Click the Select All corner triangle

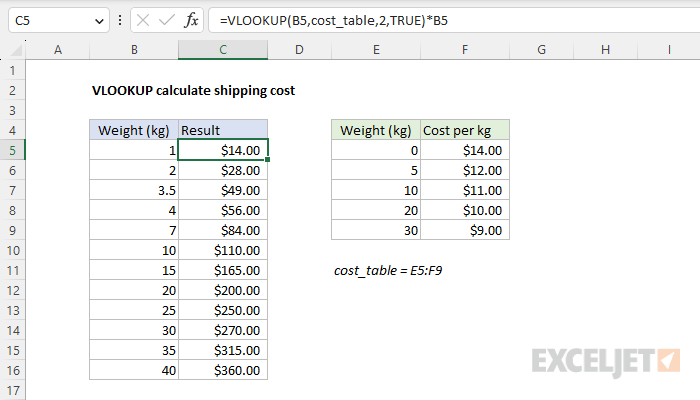tap(17, 50)
